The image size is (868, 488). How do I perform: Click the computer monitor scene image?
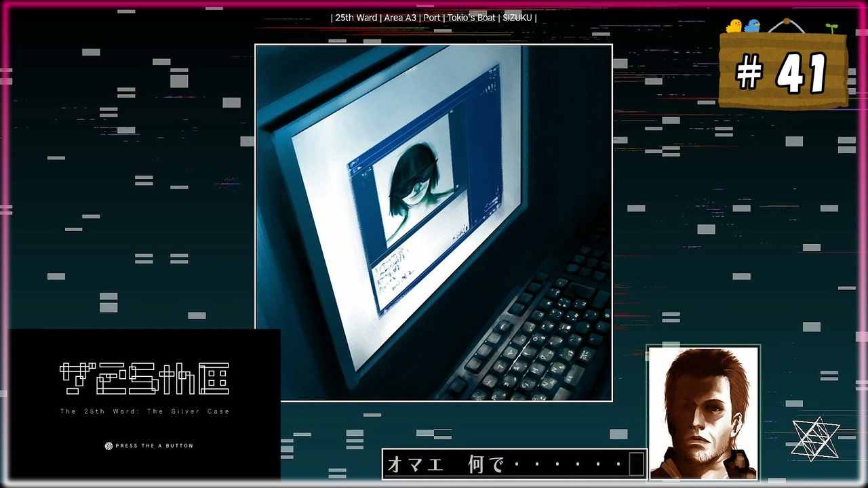433,223
